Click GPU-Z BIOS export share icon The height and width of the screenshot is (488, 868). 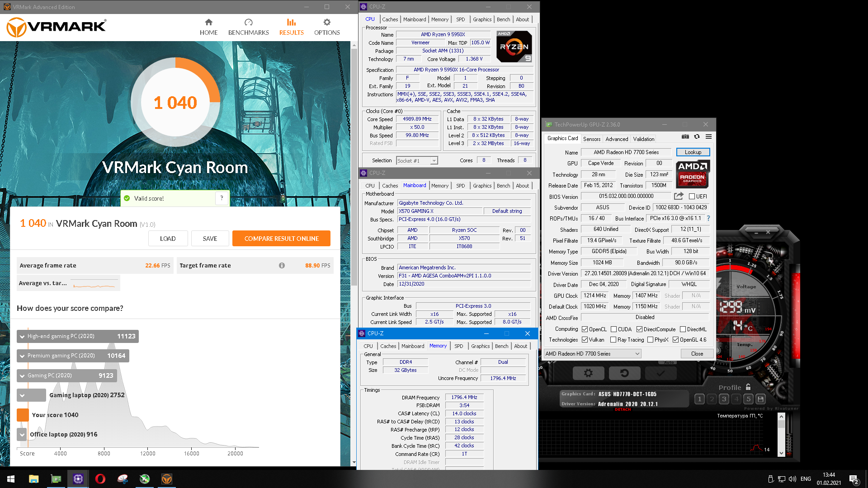coord(678,196)
